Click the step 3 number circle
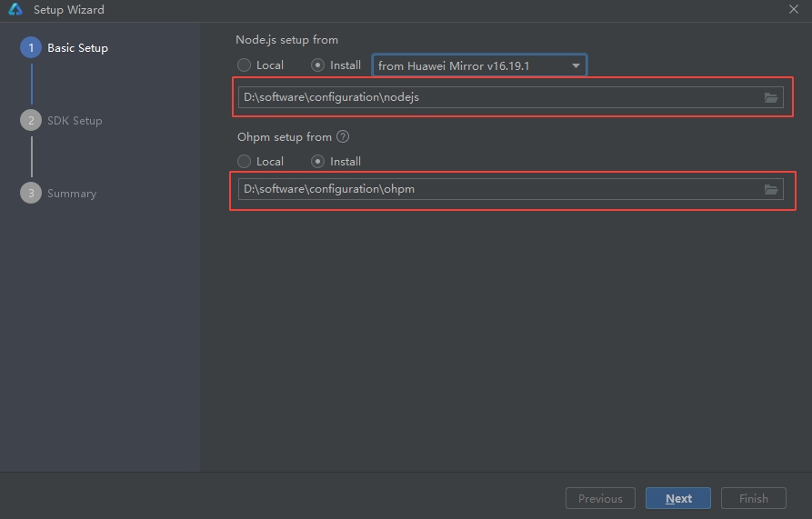This screenshot has width=812, height=519. click(31, 194)
